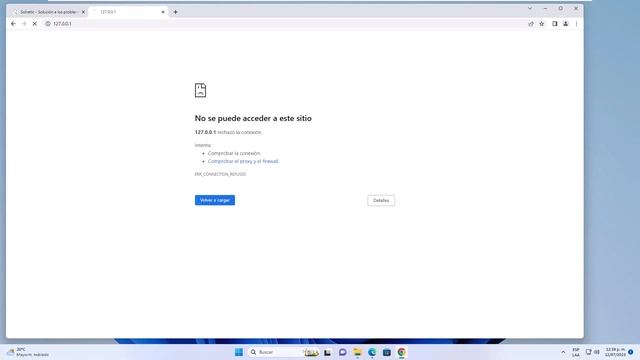Viewport: 640px width, 360px height.
Task: Click the forward navigation arrow
Action: coord(24,24)
